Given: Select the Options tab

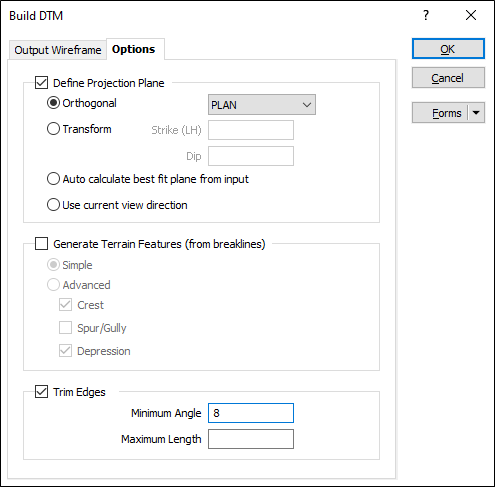Looking at the screenshot, I should tap(134, 49).
